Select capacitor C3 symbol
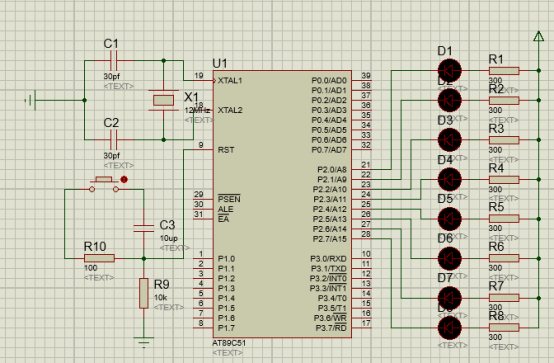Viewport: 554px width, 363px height. point(144,228)
